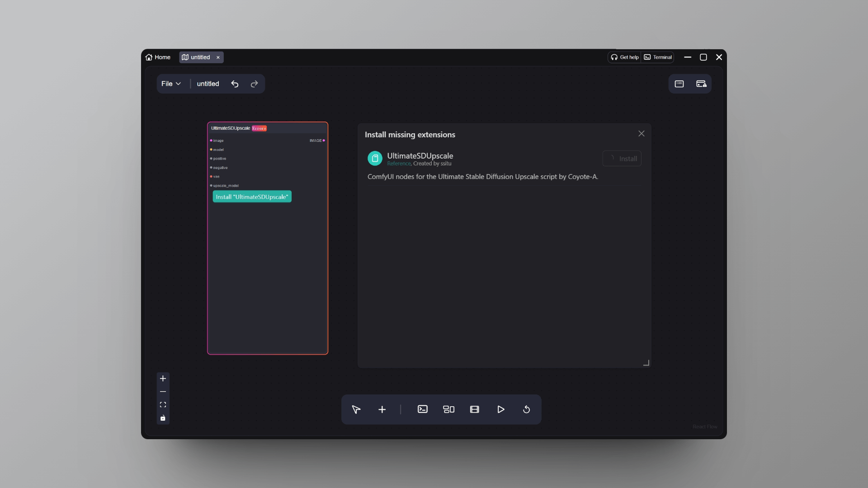Open the Terminal

pyautogui.click(x=658, y=57)
